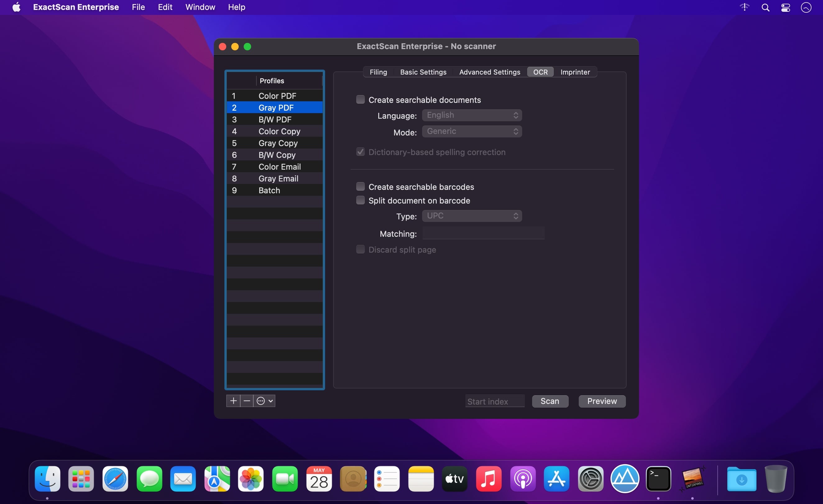The image size is (823, 504).
Task: Open ExactScan Enterprise icon in the Dock
Action: coord(692,479)
